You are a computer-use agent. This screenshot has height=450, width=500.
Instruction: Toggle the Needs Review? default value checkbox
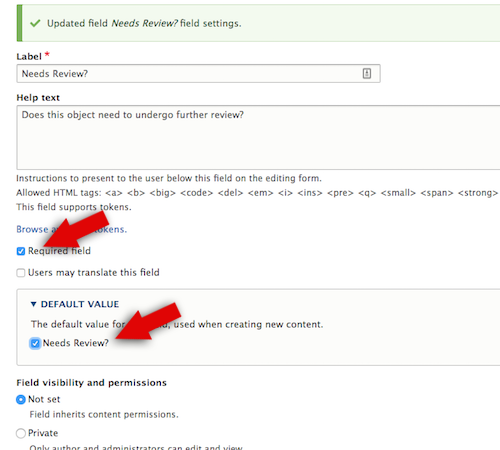click(x=35, y=343)
